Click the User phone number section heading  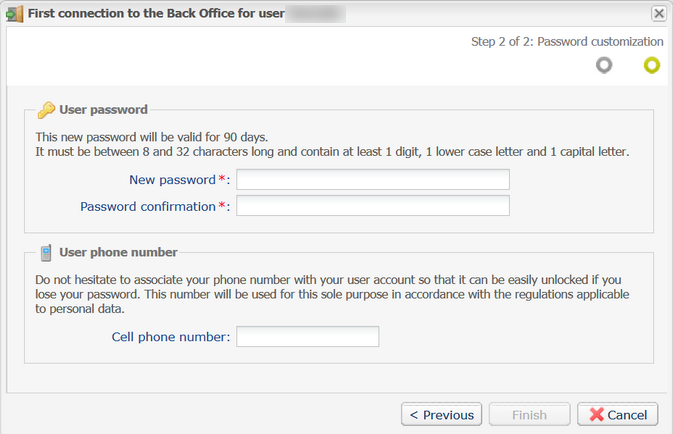tap(118, 252)
